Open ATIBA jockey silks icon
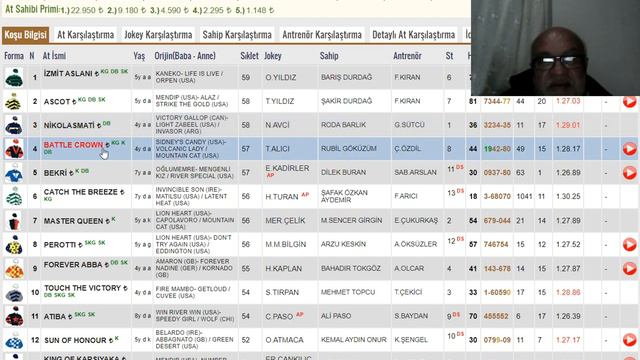Image resolution: width=640 pixels, height=360 pixels. (14, 316)
